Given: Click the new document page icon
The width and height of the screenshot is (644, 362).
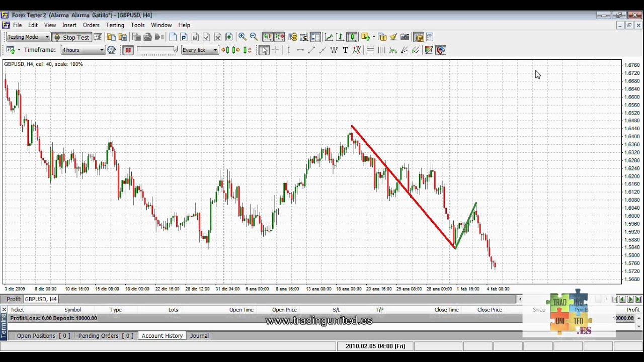Looking at the screenshot, I should (x=173, y=37).
